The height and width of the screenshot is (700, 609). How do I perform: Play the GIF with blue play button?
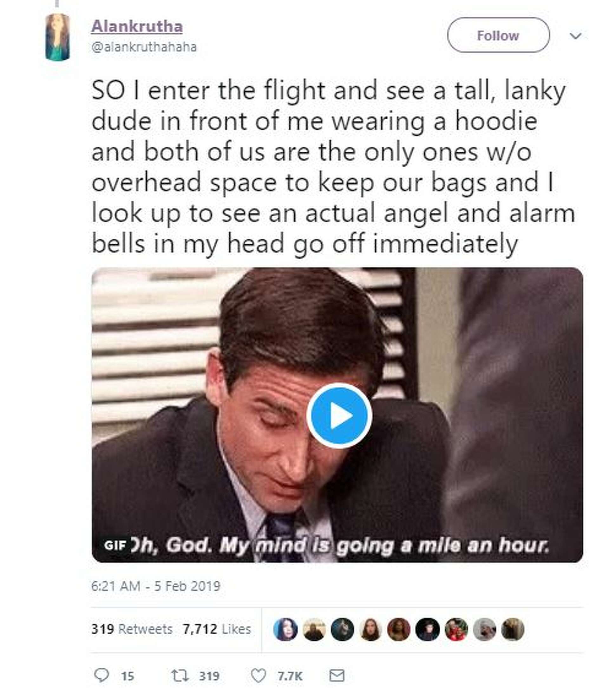pyautogui.click(x=339, y=415)
